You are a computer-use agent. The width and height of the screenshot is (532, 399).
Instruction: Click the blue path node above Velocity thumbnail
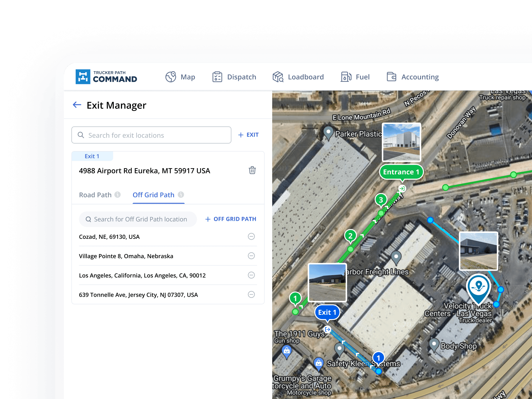[x=430, y=220]
